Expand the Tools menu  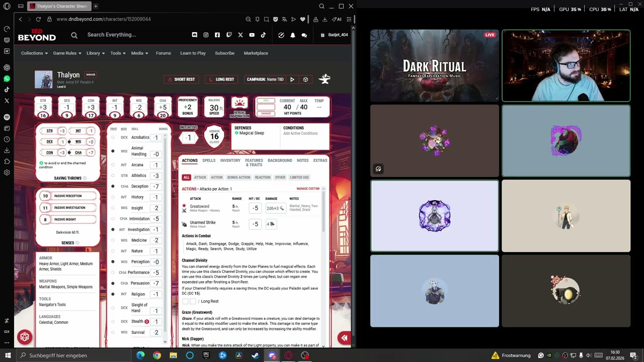118,53
